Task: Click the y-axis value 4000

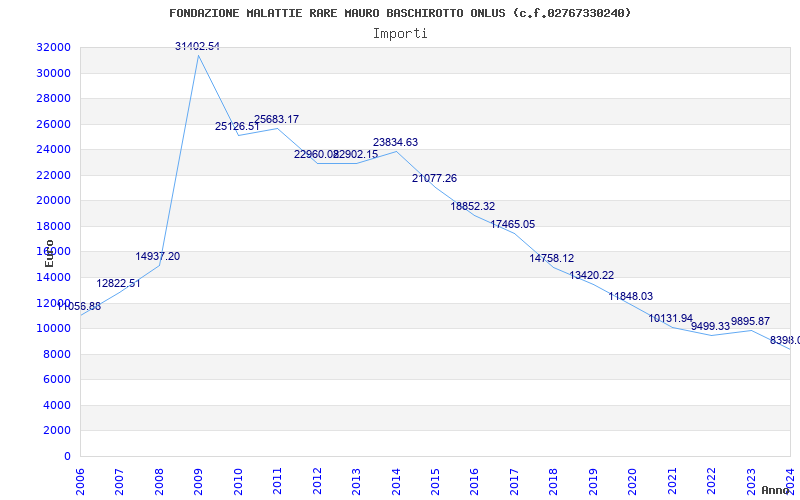Action: pos(56,405)
